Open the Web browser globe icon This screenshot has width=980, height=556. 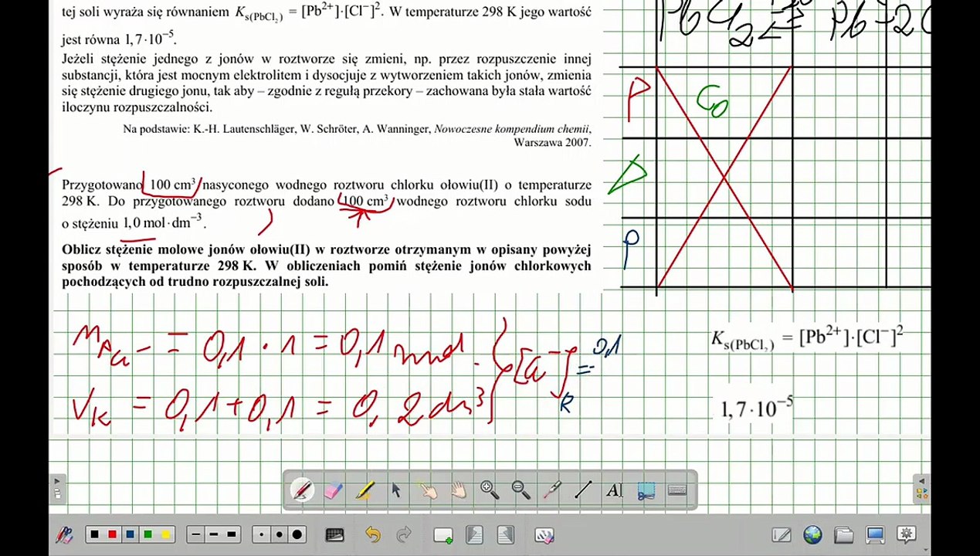pyautogui.click(x=812, y=534)
